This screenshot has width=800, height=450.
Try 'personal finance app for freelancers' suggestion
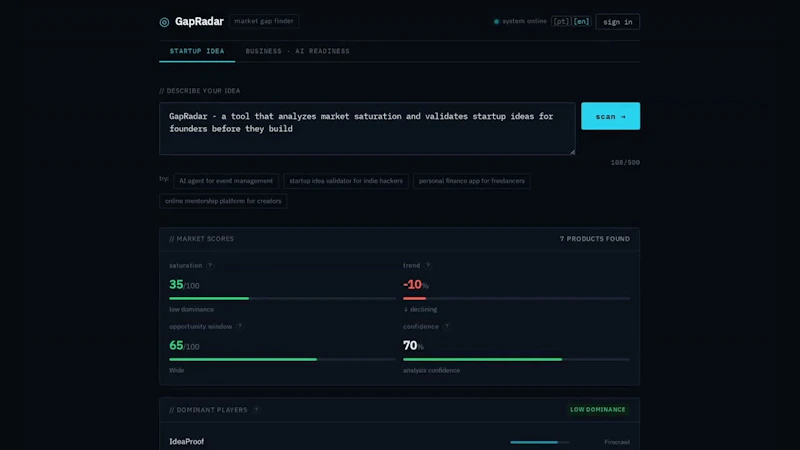[x=471, y=181]
